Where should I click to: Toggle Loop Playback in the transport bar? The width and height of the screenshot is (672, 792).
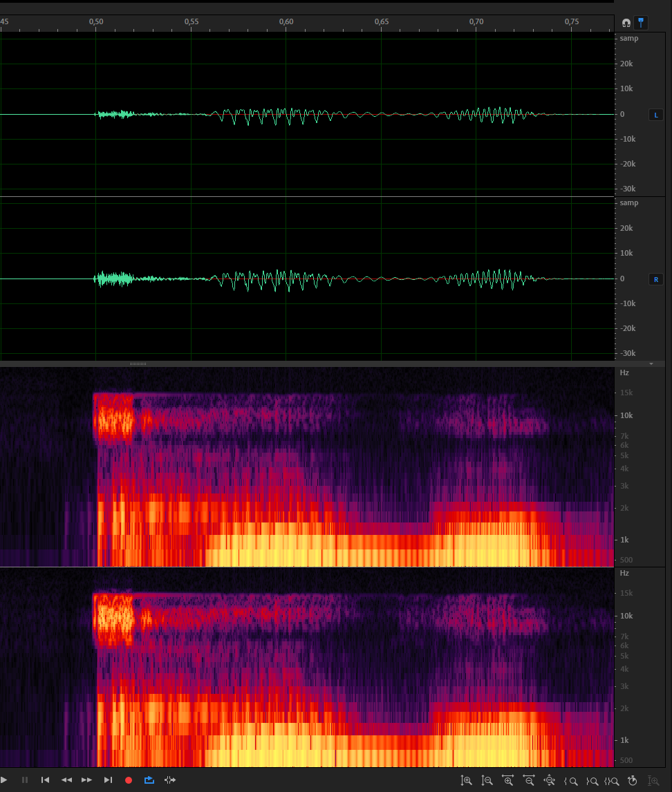(x=149, y=780)
